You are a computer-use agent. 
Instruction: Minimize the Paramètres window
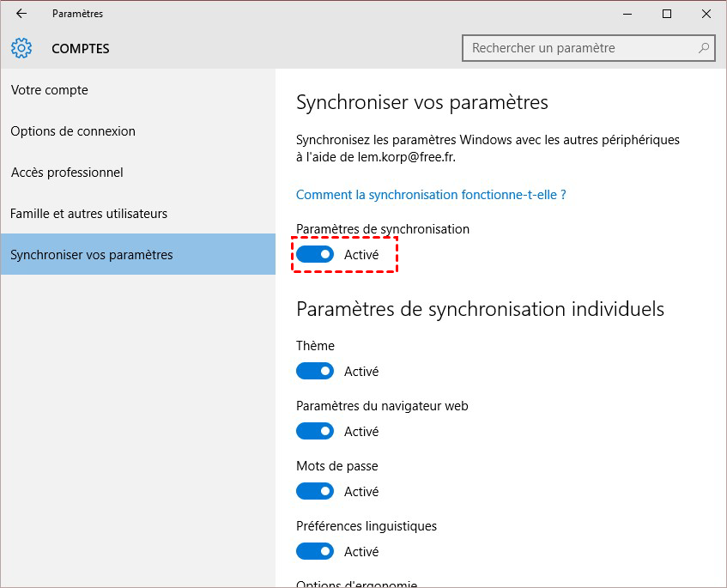(627, 14)
